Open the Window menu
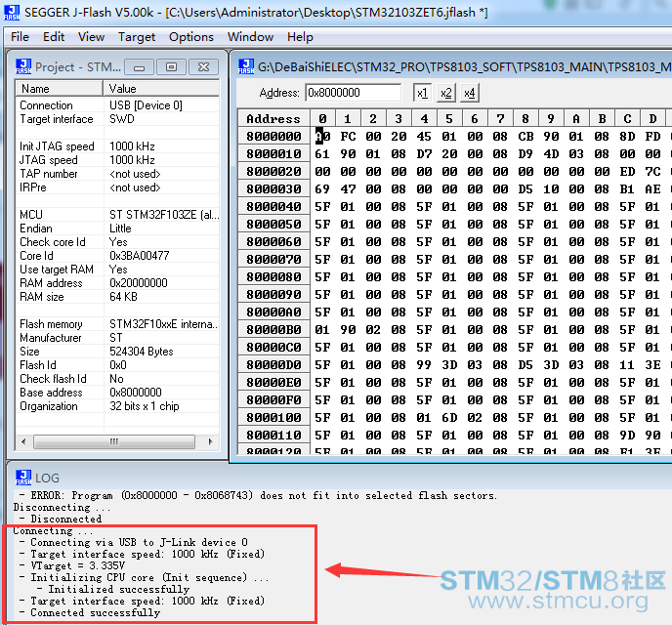Screen dimensions: 672x625 (250, 37)
